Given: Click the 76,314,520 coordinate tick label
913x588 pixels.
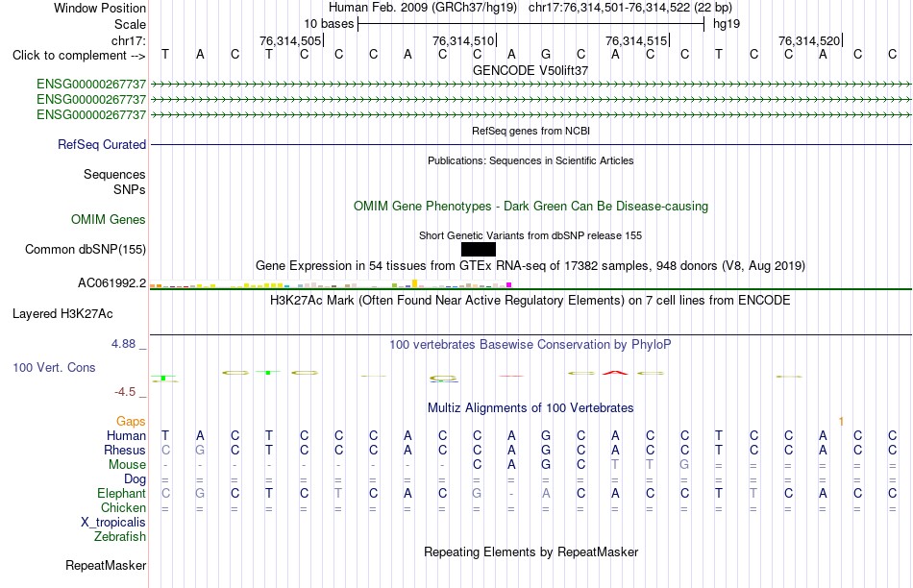Looking at the screenshot, I should (809, 40).
